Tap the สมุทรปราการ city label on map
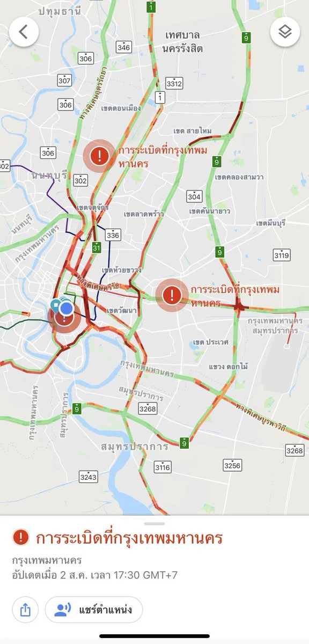 134,447
